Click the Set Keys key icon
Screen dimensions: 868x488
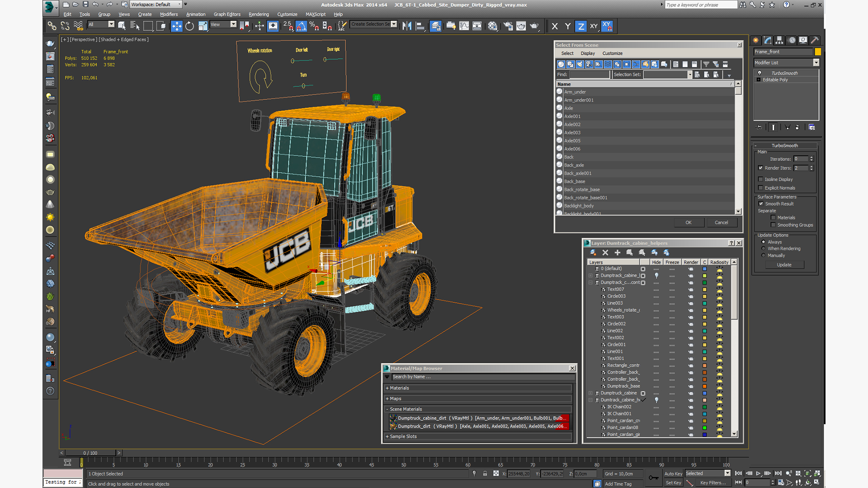654,478
